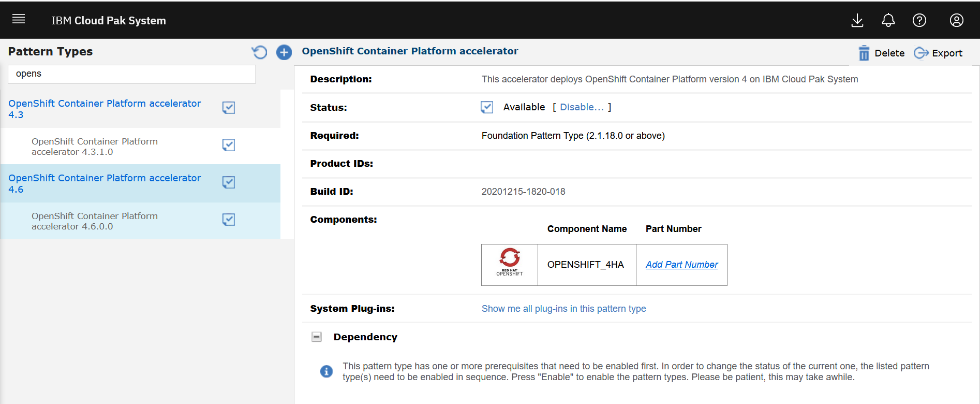Click the OpenShift Container Platform accelerator heading
980x404 pixels.
tap(410, 51)
